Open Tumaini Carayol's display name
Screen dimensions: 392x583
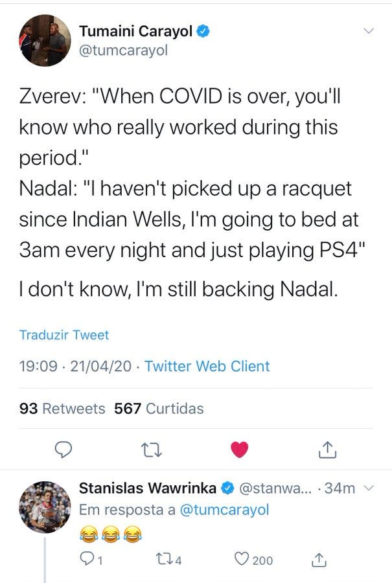click(x=135, y=30)
